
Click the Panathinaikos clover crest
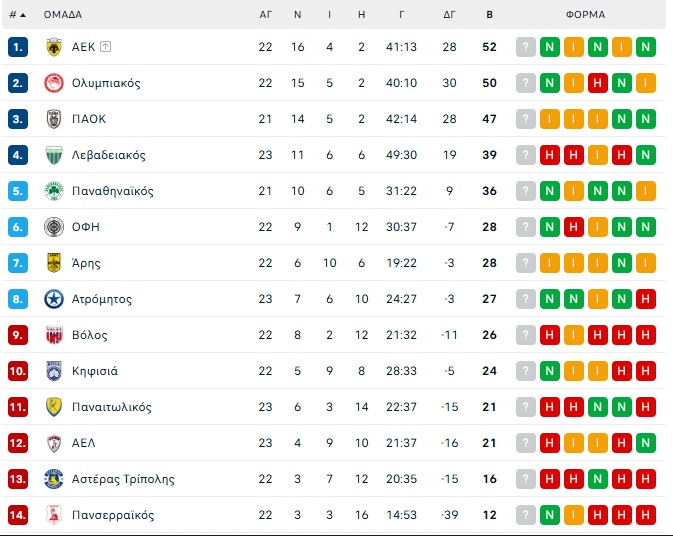coord(54,191)
